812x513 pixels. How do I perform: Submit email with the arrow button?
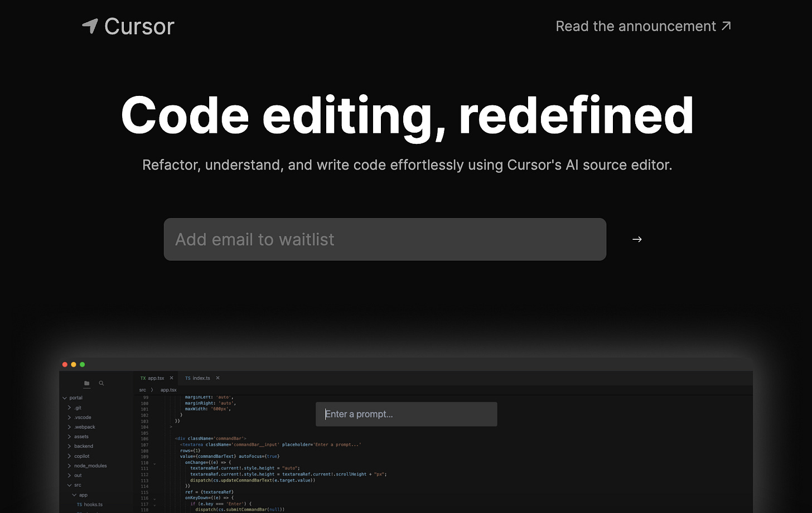tap(637, 239)
